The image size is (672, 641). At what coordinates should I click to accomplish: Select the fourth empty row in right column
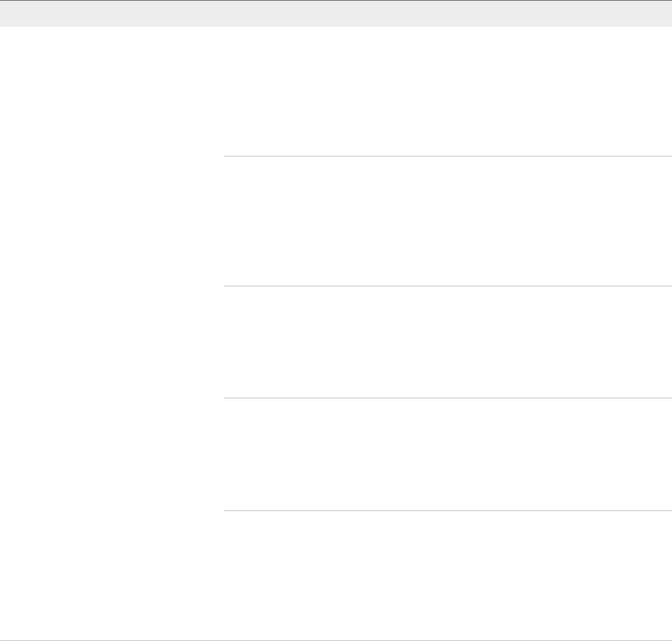(x=447, y=454)
